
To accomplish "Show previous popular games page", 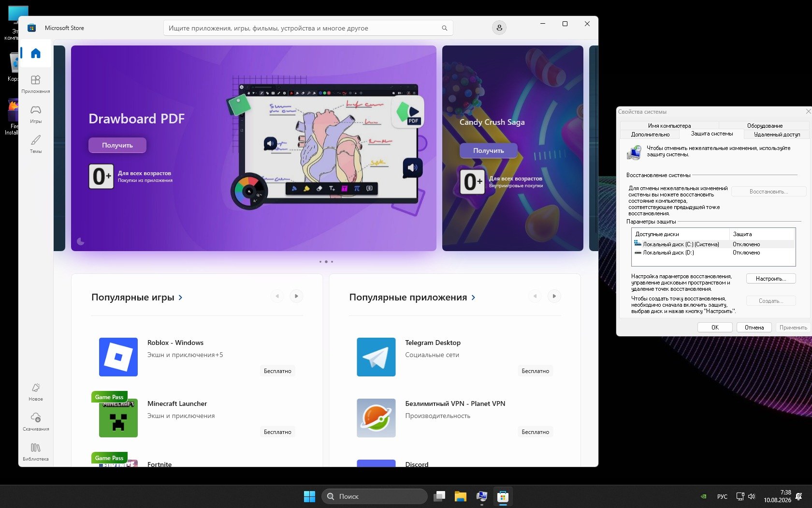I will [277, 296].
